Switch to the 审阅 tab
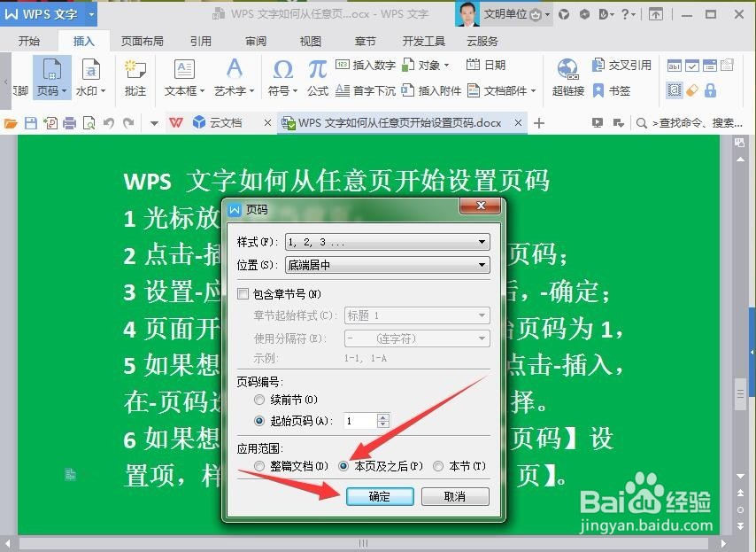 256,42
